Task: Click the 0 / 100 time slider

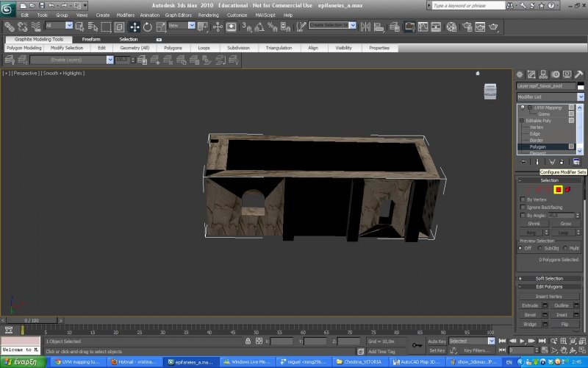Action: tap(32, 320)
